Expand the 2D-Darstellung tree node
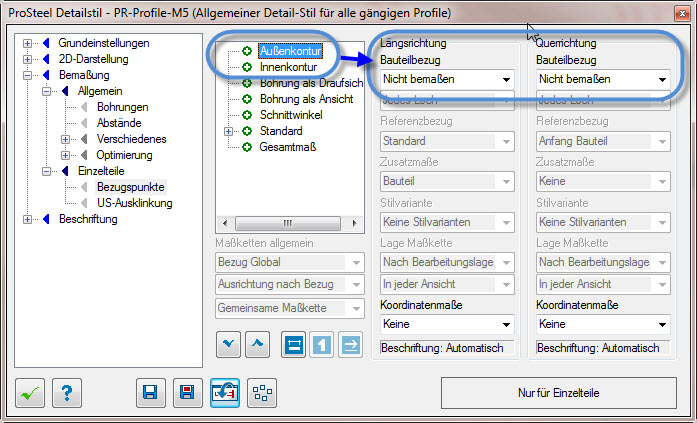Viewport: 697px width, 423px height. pyautogui.click(x=28, y=60)
